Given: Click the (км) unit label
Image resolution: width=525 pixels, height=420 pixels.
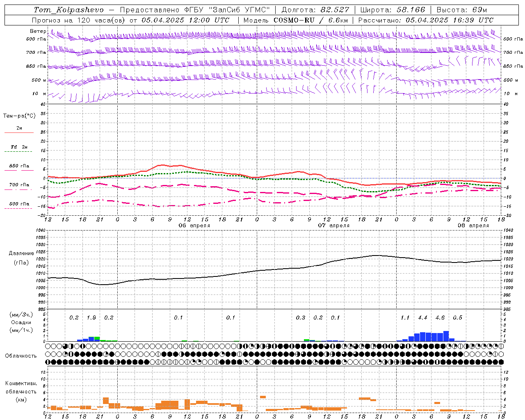Looking at the screenshot, I should click(21, 399).
